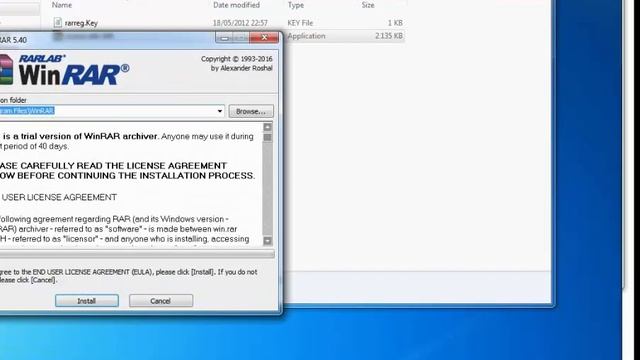
Task: Minimize the WinRAR setup window
Action: tap(224, 38)
